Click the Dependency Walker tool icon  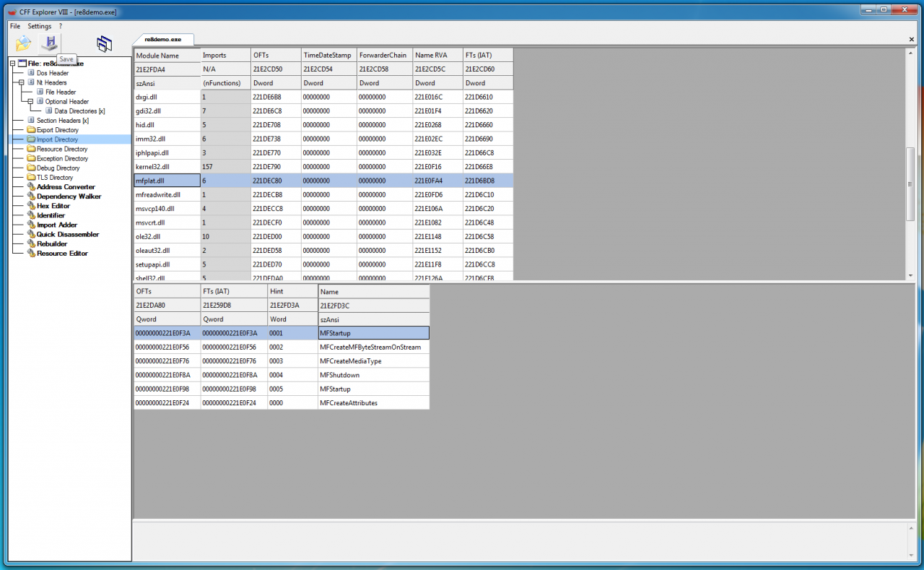tap(31, 197)
